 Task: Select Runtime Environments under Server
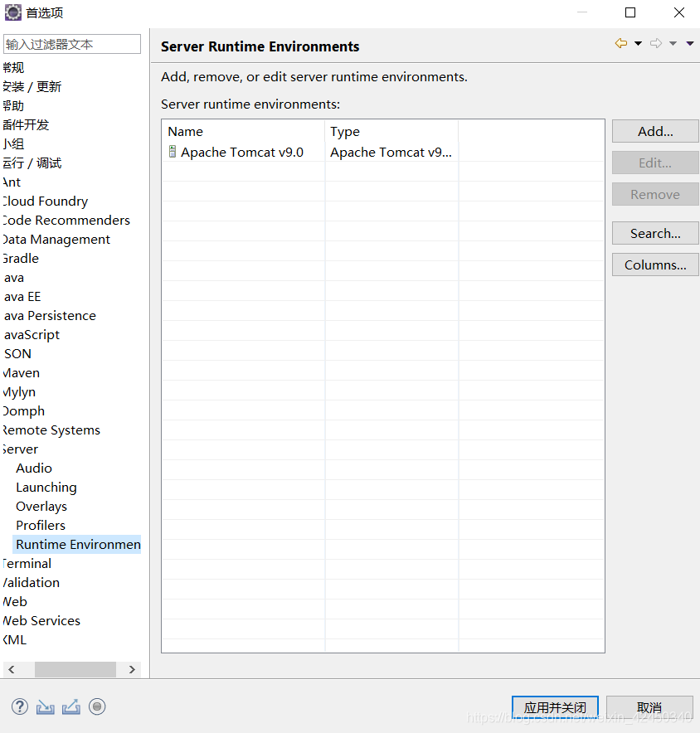77,545
